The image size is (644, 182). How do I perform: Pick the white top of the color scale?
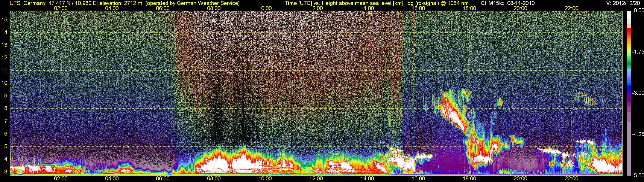click(x=629, y=15)
